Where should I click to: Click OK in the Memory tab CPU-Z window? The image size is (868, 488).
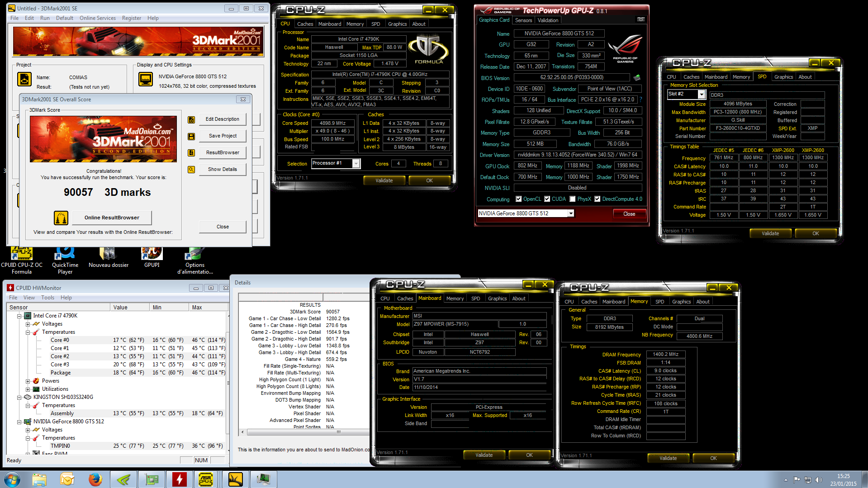pyautogui.click(x=713, y=458)
